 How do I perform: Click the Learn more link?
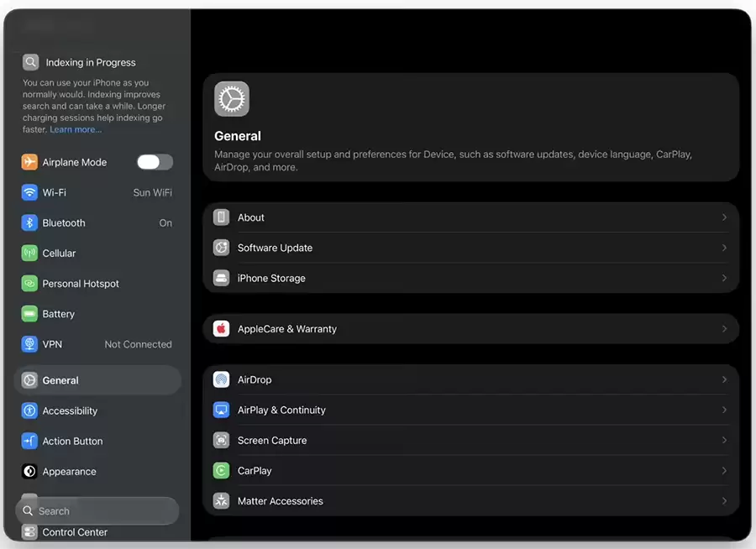click(x=76, y=129)
